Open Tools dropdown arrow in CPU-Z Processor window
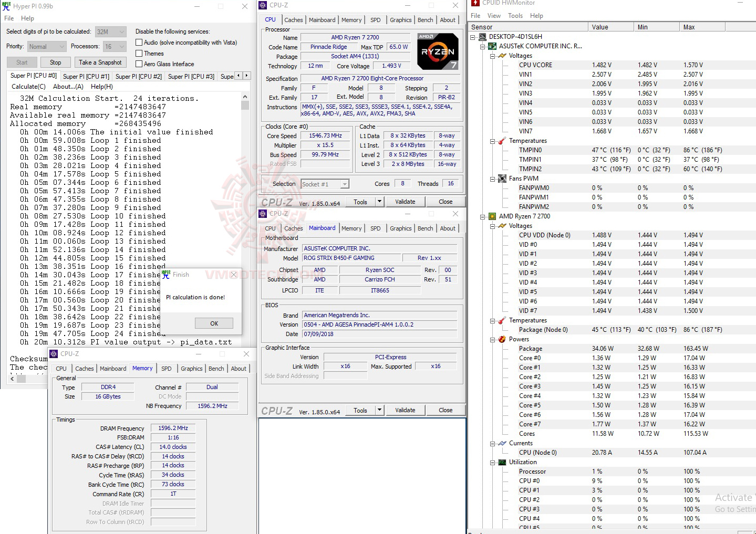 (379, 202)
